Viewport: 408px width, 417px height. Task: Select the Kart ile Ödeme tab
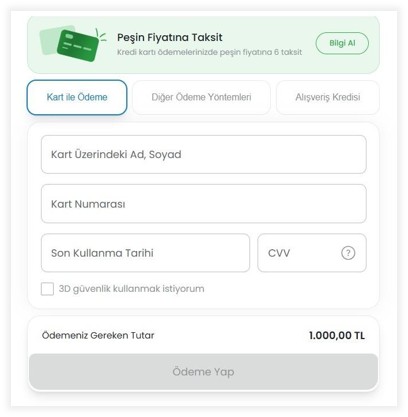77,97
